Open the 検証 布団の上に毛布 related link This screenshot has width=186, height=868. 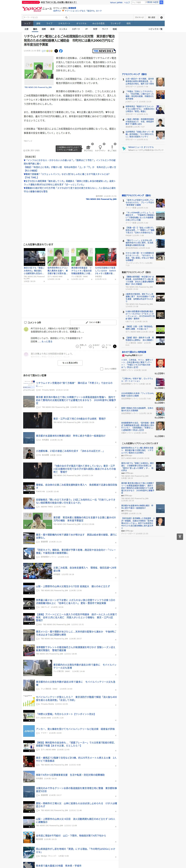tap(70, 169)
